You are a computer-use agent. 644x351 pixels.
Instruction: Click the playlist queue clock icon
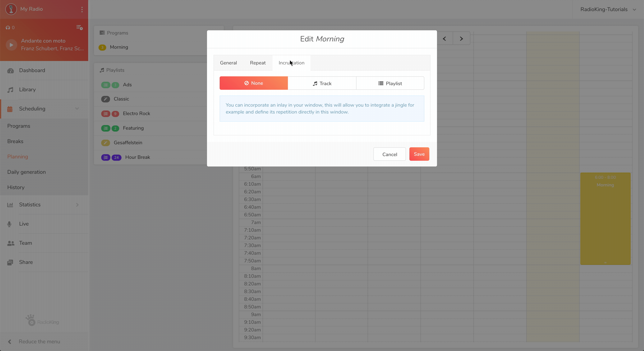pyautogui.click(x=80, y=27)
